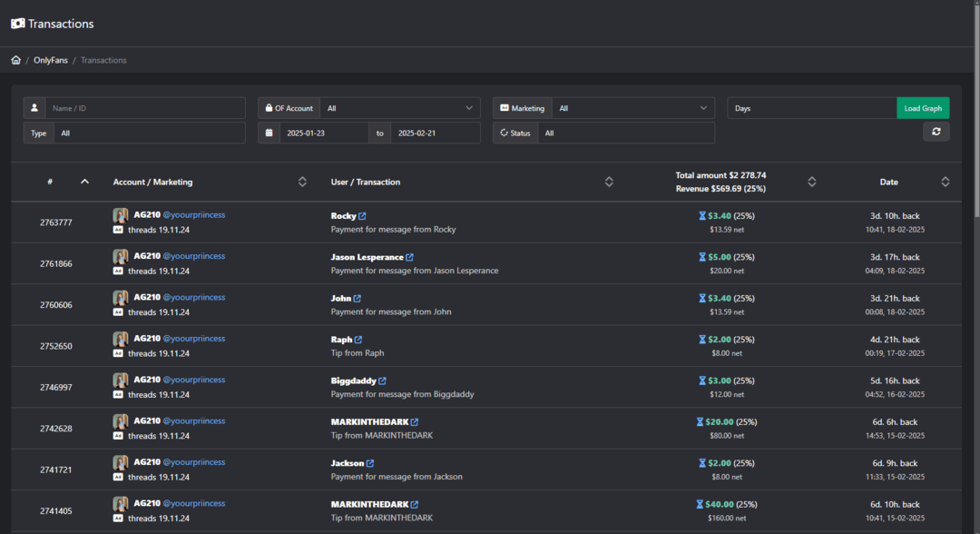980x534 pixels.
Task: Open external link icon next to Jackson
Action: point(370,463)
